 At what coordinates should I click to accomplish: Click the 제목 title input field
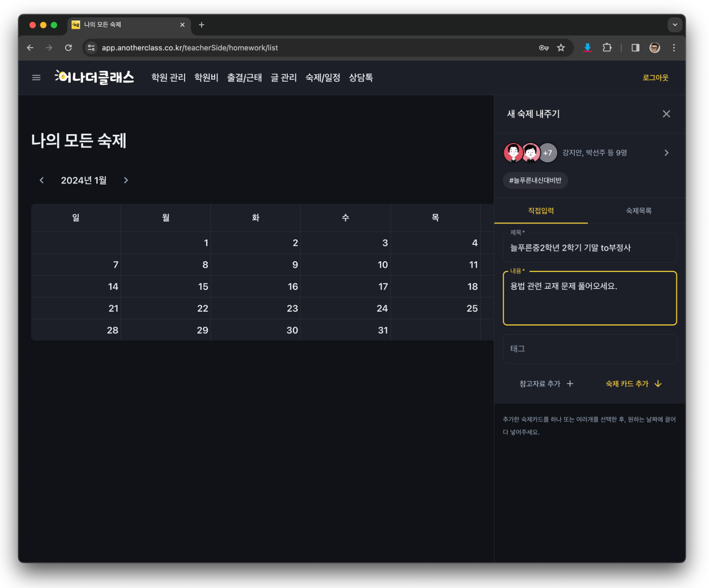590,248
